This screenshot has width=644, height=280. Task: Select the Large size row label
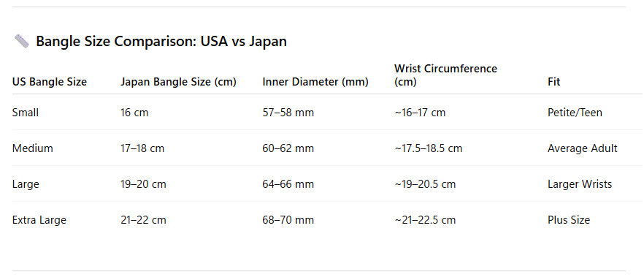pos(26,183)
